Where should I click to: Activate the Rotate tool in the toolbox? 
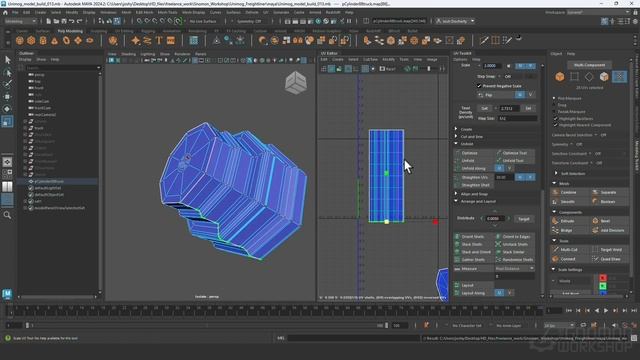point(7,109)
